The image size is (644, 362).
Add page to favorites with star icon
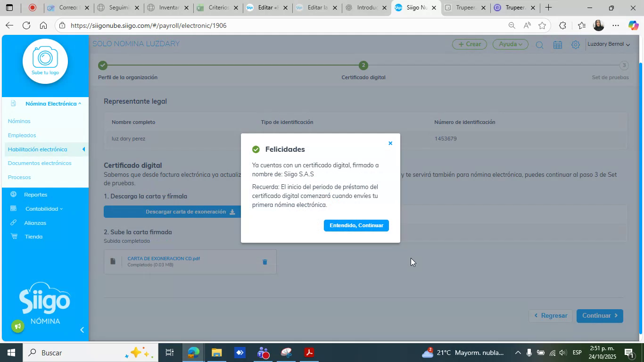pos(542,25)
